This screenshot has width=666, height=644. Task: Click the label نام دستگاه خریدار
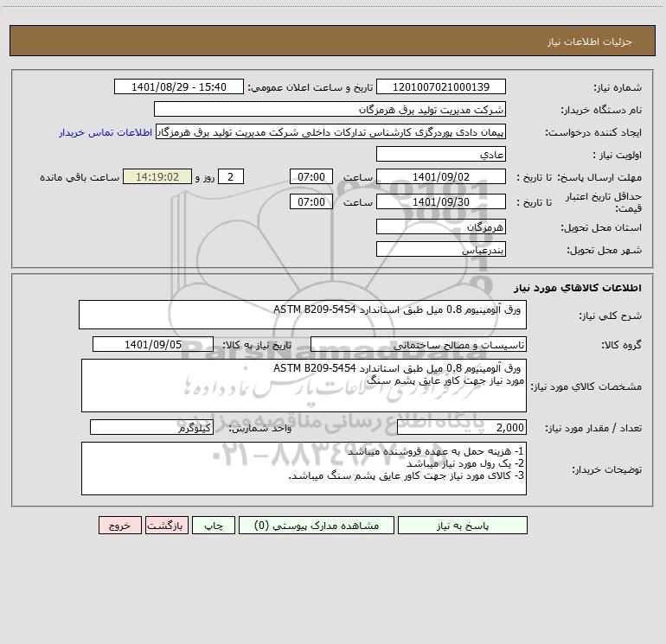click(x=601, y=110)
